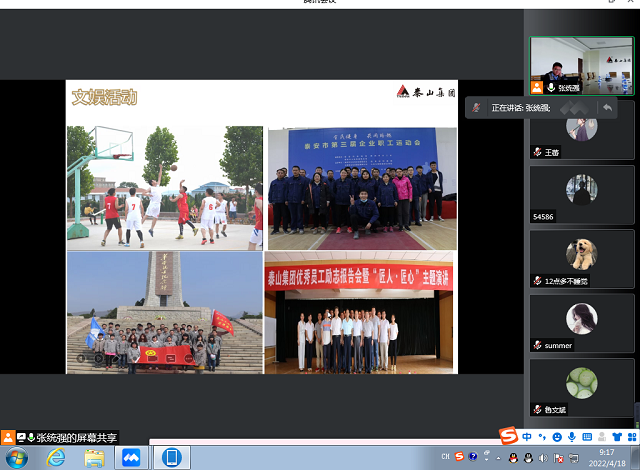This screenshot has height=470, width=640.
Task: Click the reply arrow in the speaking bar
Action: (606, 107)
